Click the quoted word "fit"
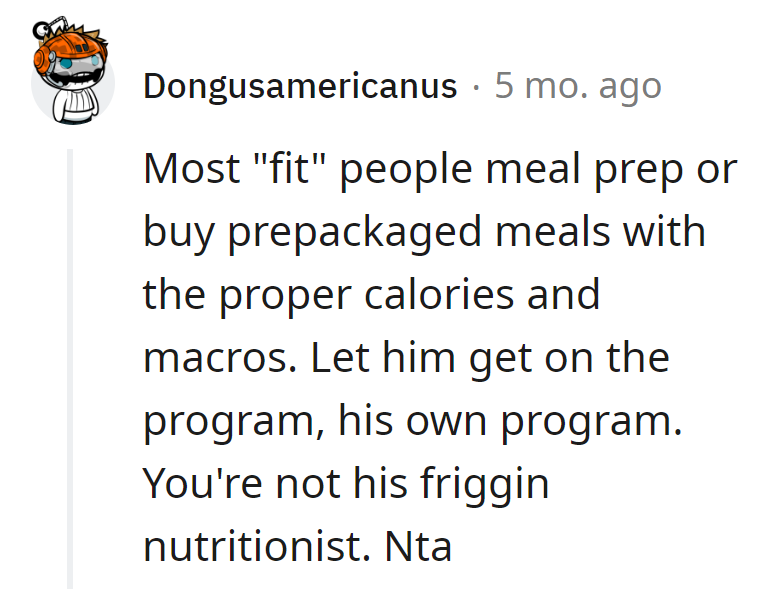Viewport: 783px width, 589px height. click(x=296, y=169)
